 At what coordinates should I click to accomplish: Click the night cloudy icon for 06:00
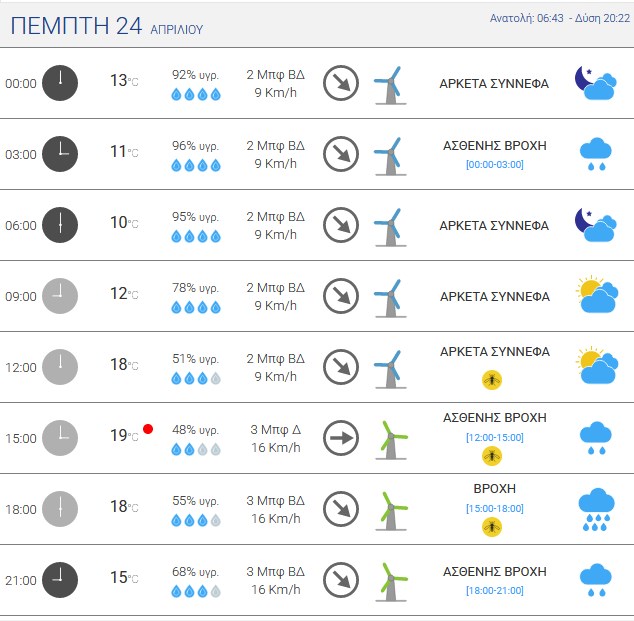[596, 225]
